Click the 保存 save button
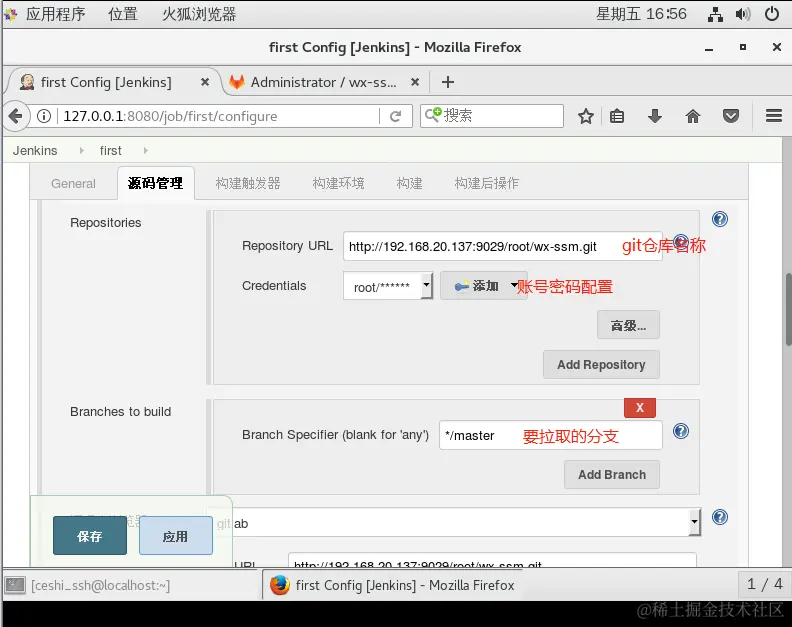792x627 pixels. coord(90,536)
